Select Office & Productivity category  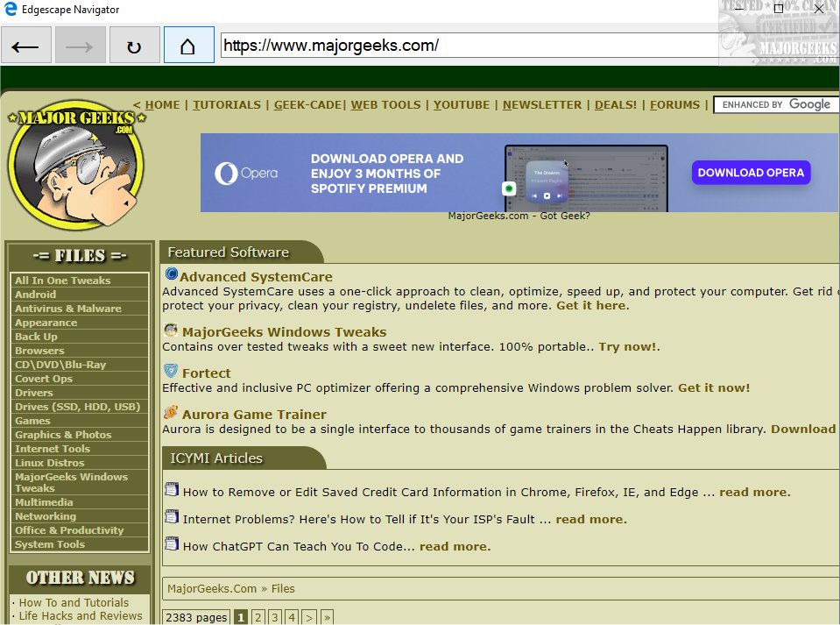80,530
